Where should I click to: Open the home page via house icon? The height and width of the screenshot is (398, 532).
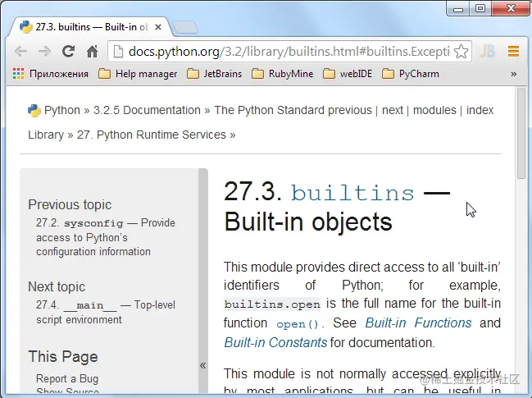click(x=92, y=51)
